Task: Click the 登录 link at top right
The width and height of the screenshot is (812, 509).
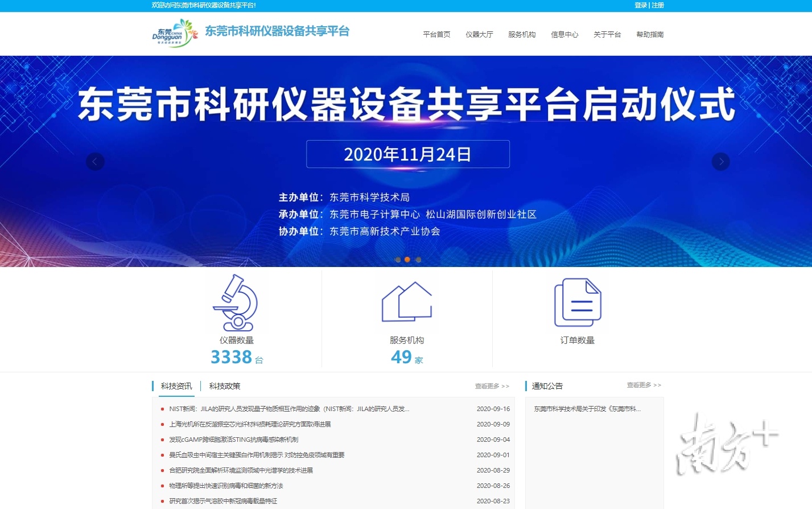Action: (640, 5)
